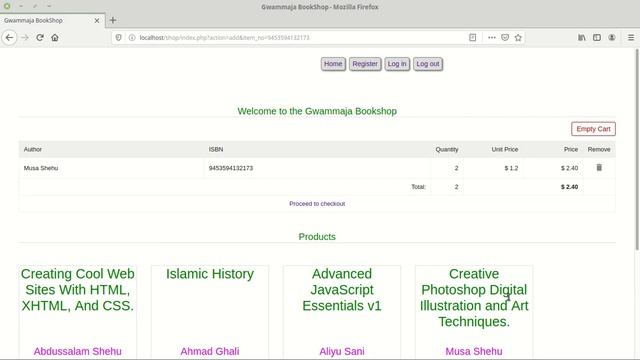Bookmark this page with the star icon
Screen dimensions: 640x360
click(x=518, y=38)
